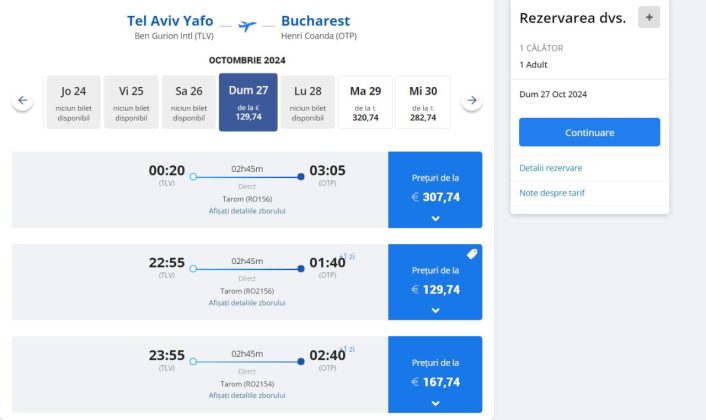
Task: Expand the €129,74 fare chevron
Action: click(x=435, y=310)
